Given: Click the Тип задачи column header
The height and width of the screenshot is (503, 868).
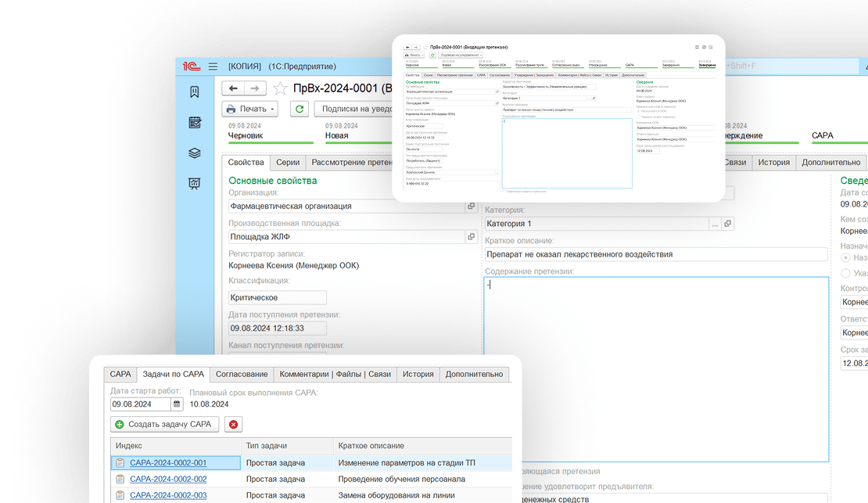Looking at the screenshot, I should [288, 446].
